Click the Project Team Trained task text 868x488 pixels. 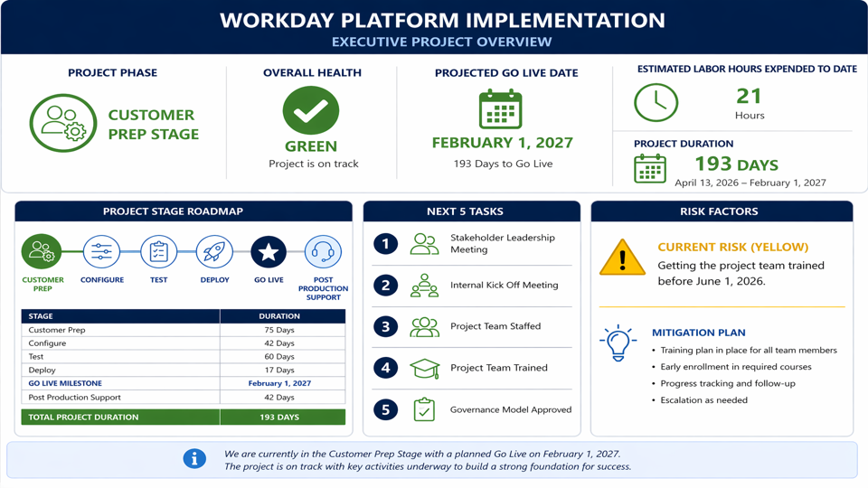click(499, 368)
